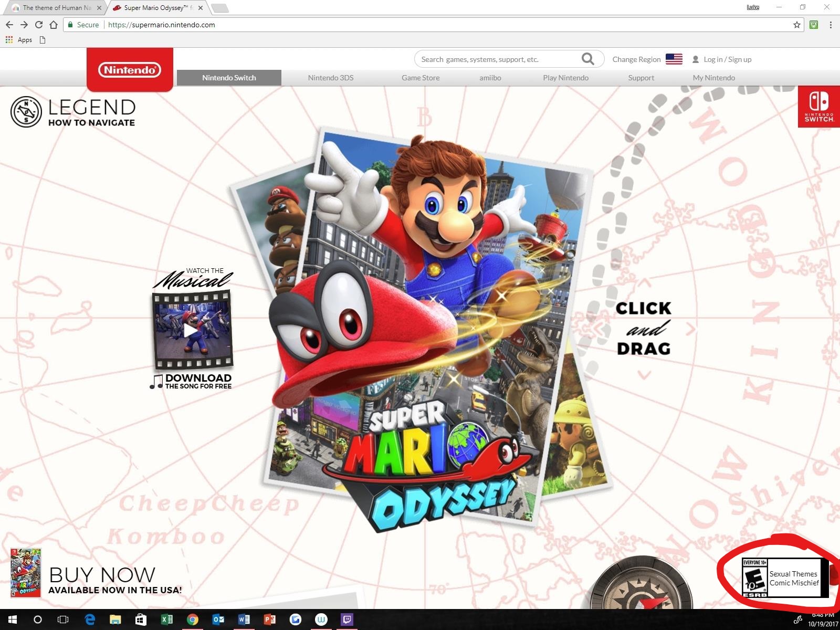Screen dimensions: 840x630
Task: Open the Windows Start menu
Action: [13, 619]
